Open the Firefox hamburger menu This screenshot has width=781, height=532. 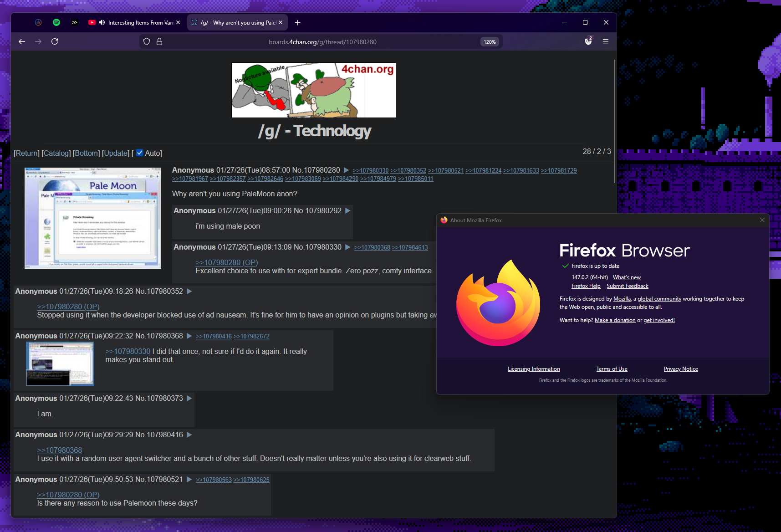click(606, 41)
